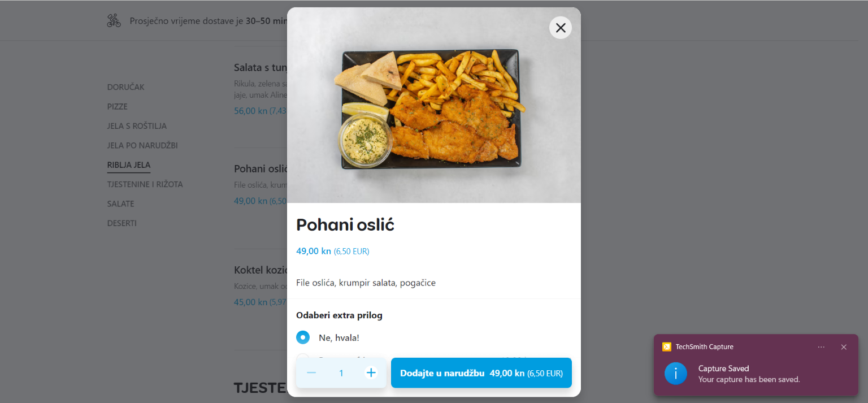868x403 pixels.
Task: Jump to TJESTENINE I RIŽOTA section
Action: tap(145, 184)
